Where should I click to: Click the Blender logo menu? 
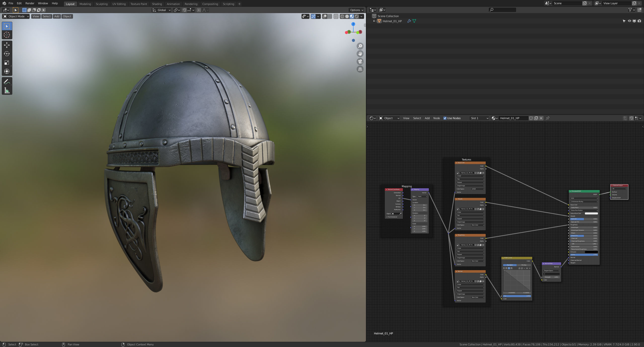click(x=4, y=3)
